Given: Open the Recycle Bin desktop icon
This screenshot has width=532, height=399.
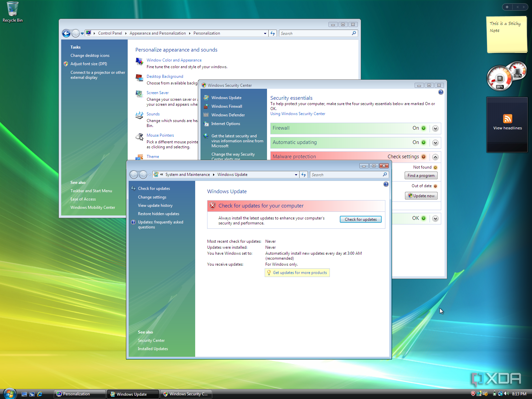Looking at the screenshot, I should 13,12.
